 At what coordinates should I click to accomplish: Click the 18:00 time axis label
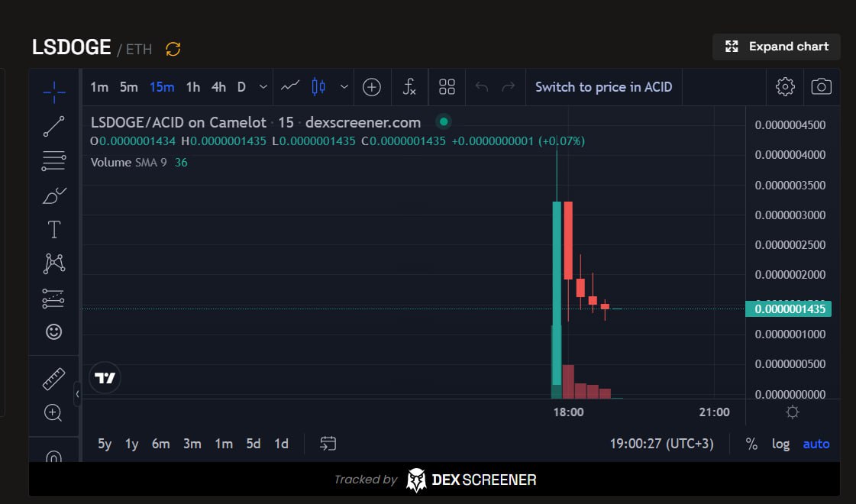click(x=568, y=412)
